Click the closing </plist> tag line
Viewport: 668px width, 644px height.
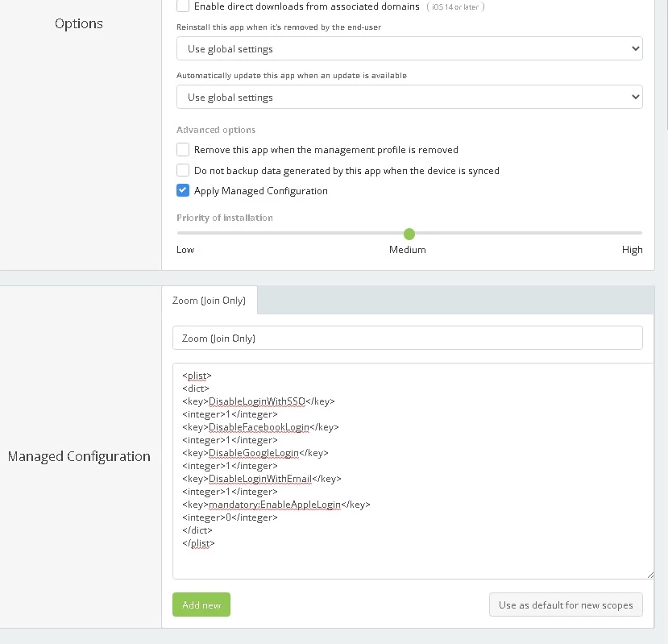pyautogui.click(x=198, y=543)
